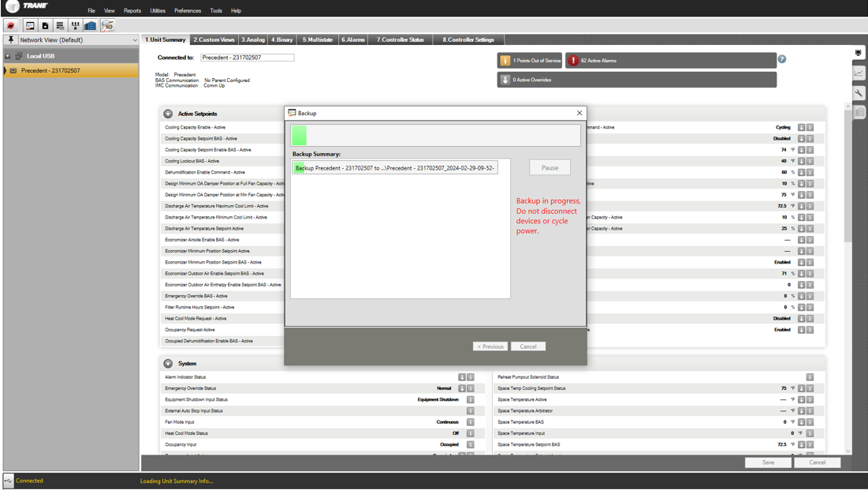Open the chart graph icon in the right sidebar
The width and height of the screenshot is (868, 490).
click(859, 73)
